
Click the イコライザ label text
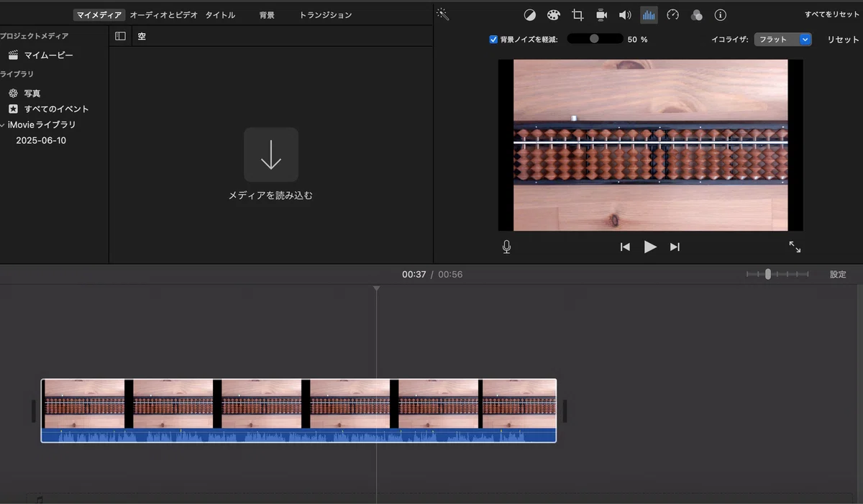pos(729,40)
